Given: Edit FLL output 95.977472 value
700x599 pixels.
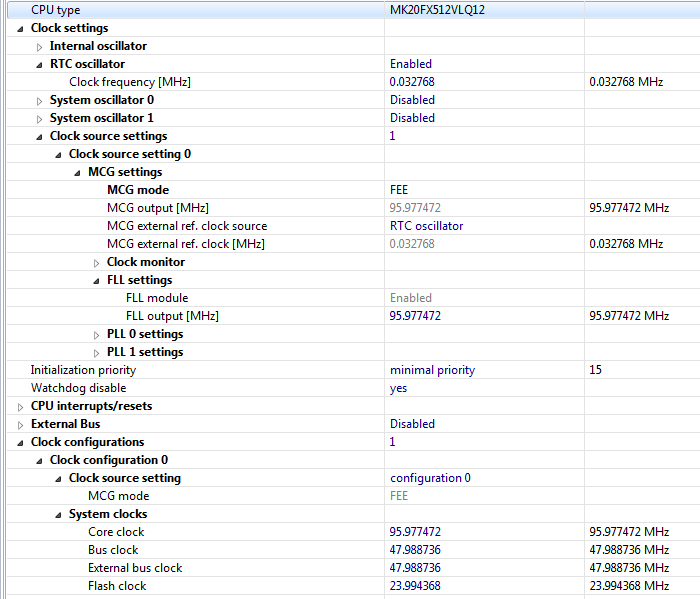Looking at the screenshot, I should click(x=415, y=316).
